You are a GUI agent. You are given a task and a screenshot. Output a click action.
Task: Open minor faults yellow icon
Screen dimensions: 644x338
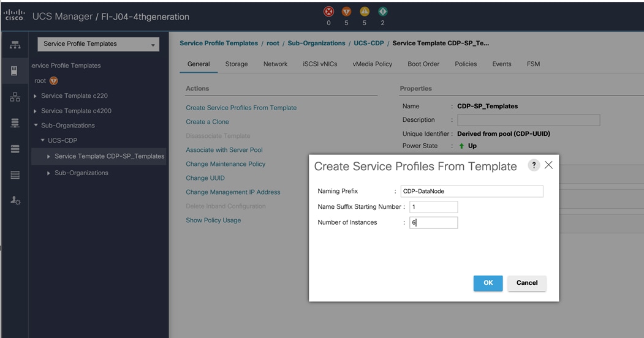pos(365,12)
